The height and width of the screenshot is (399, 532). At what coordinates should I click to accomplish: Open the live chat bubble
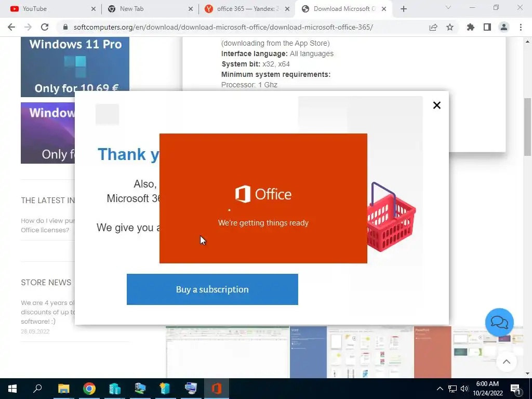499,322
